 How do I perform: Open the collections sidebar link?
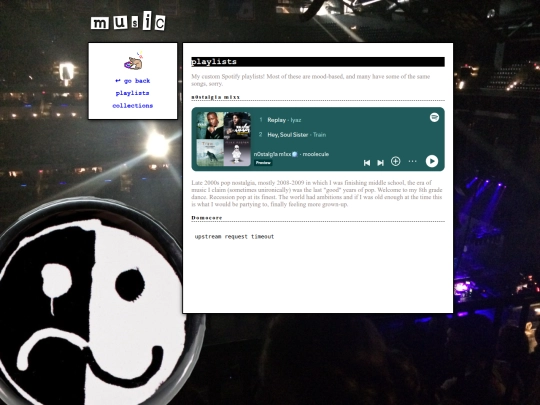133,106
